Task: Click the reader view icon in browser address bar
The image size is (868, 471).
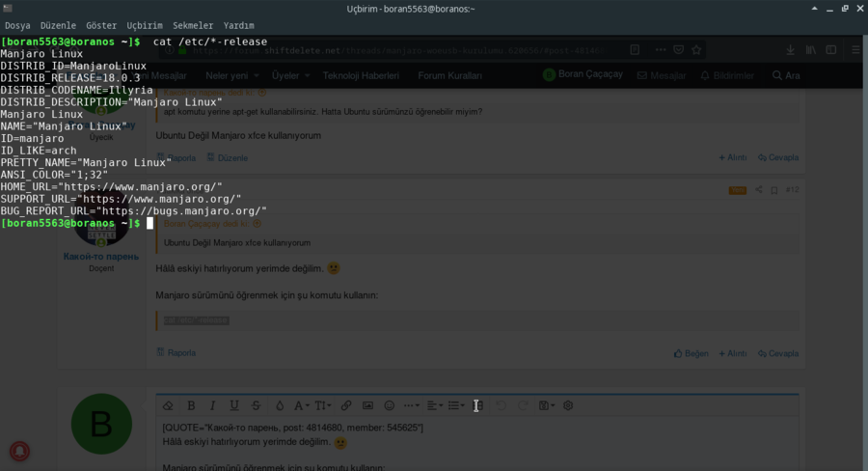Action: coord(635,50)
